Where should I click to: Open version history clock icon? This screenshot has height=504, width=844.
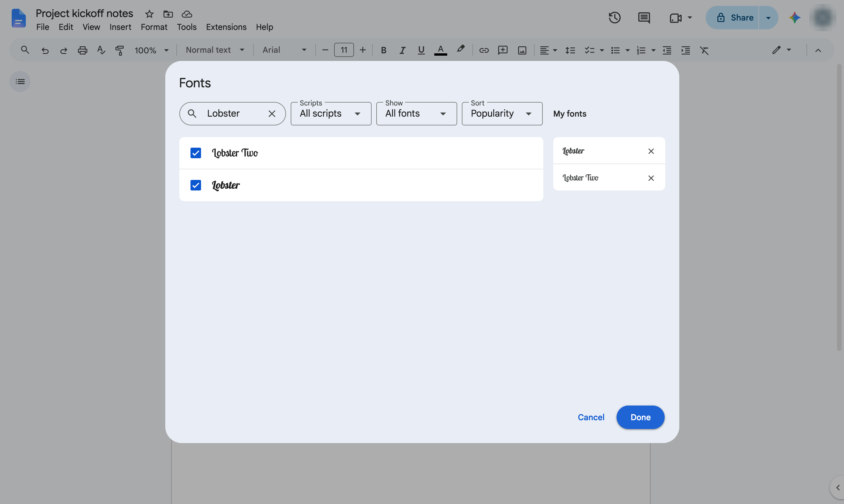pyautogui.click(x=615, y=17)
